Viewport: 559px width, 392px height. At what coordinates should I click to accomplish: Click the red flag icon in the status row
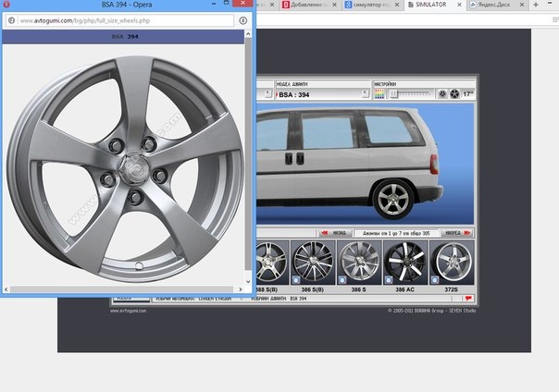click(x=468, y=299)
